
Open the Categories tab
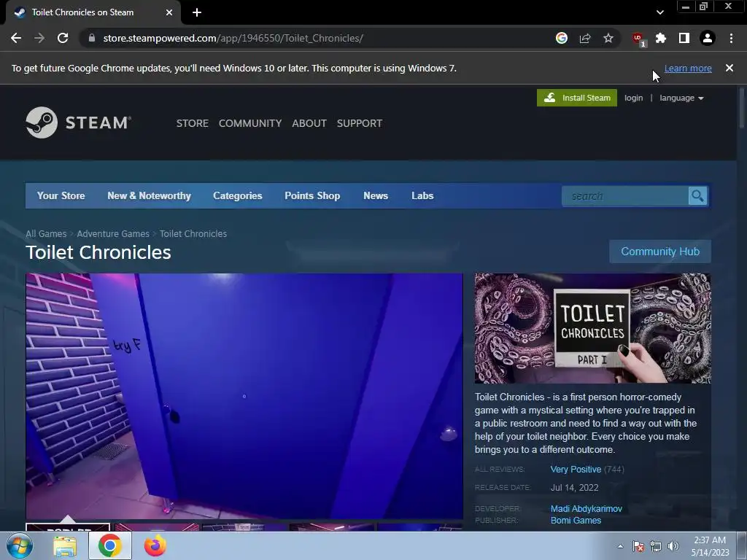[238, 195]
